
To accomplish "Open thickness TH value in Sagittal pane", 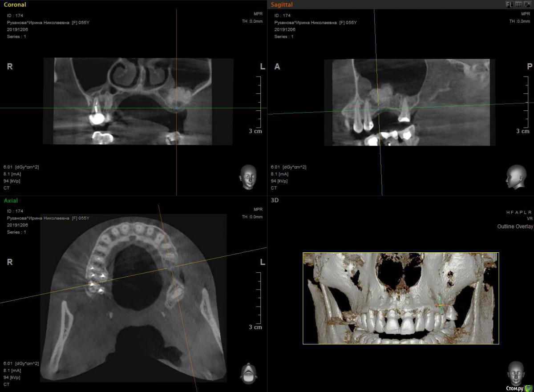I will pos(519,21).
